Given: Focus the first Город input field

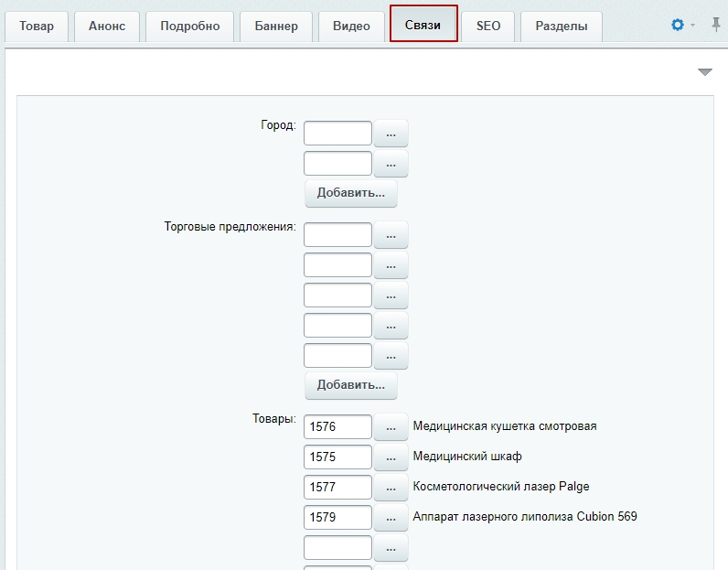Looking at the screenshot, I should 338,134.
